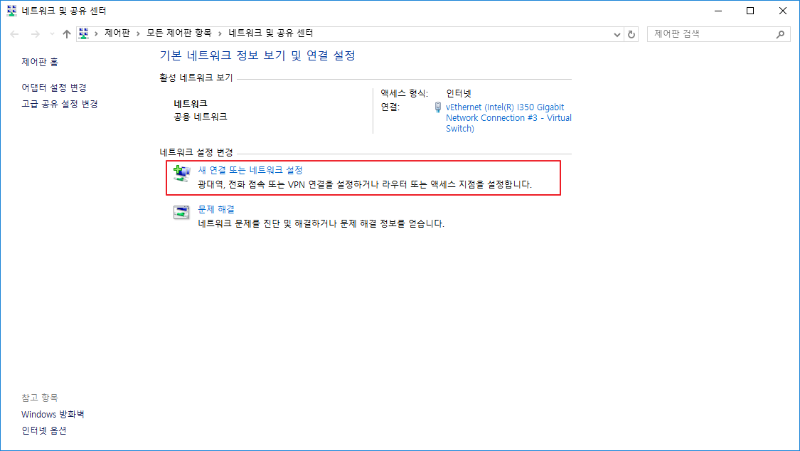800x451 pixels.
Task: Open the 문제 해결 link
Action: coord(216,209)
